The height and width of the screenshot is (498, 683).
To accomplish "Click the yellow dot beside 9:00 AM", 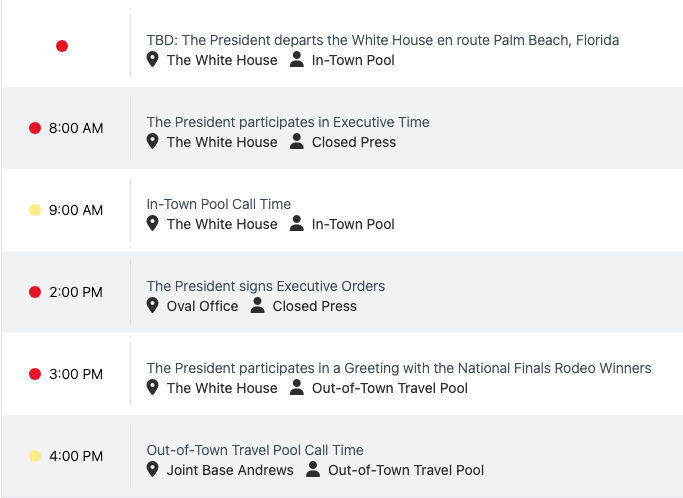I will tap(35, 210).
